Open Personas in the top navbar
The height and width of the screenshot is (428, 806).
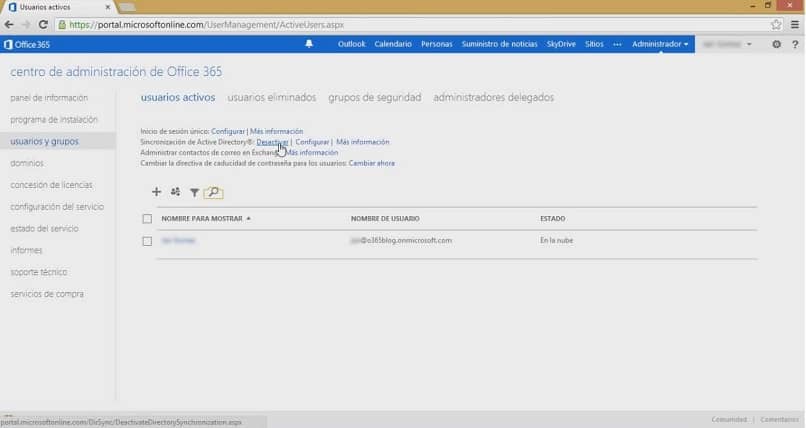(x=436, y=44)
